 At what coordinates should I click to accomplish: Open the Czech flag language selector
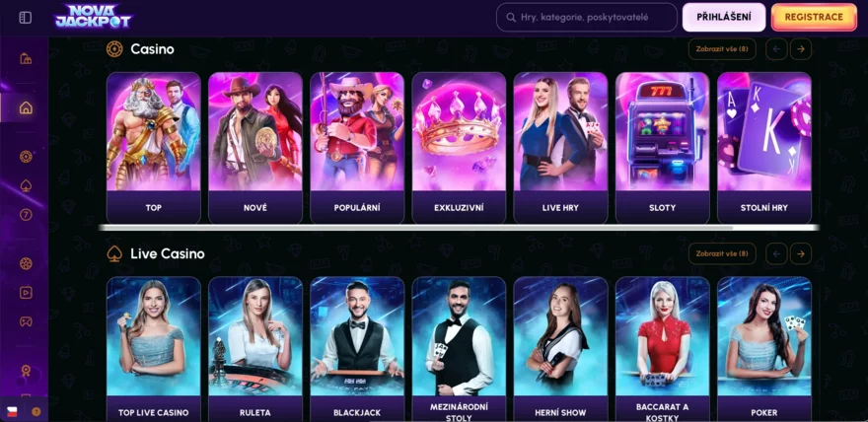11,411
